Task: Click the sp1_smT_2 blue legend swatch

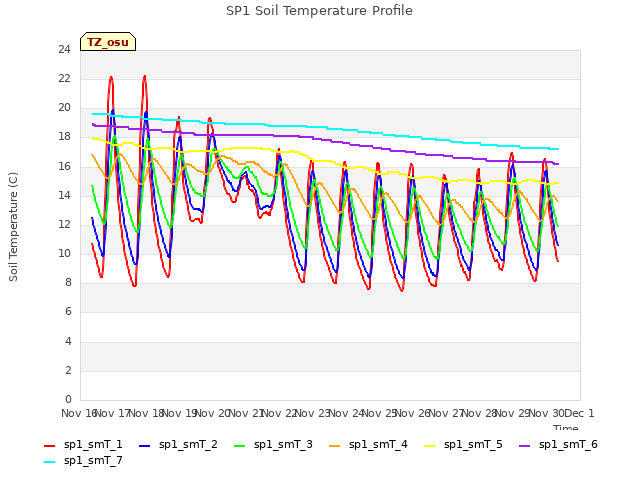Action: 144,446
